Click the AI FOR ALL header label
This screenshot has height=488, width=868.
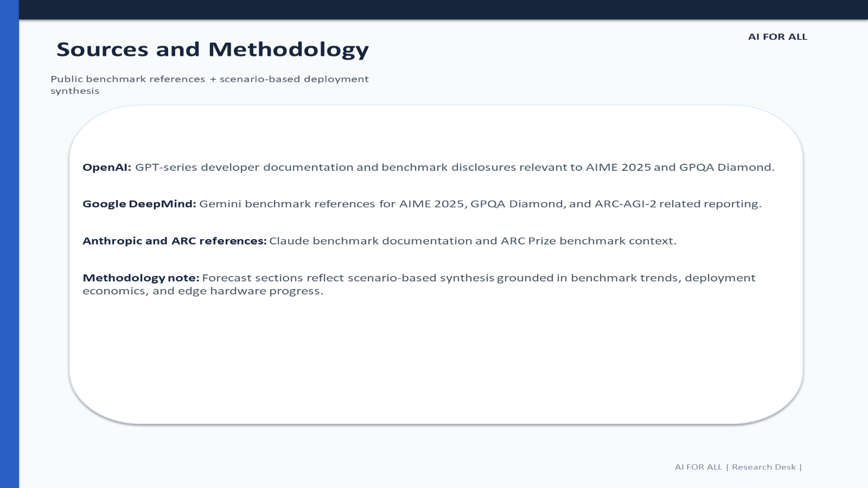(777, 37)
